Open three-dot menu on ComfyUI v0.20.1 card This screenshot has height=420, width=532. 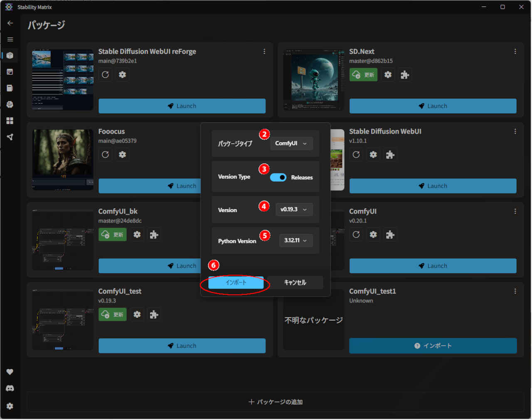coord(515,211)
